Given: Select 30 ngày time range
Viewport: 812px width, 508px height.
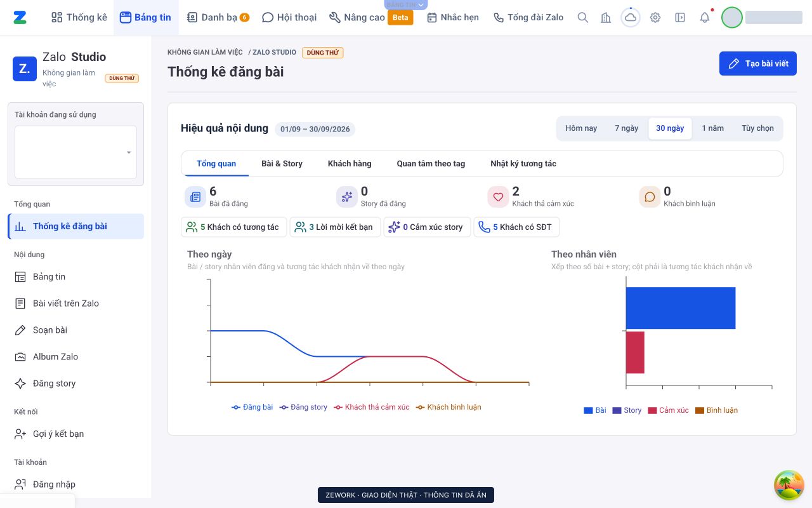Looking at the screenshot, I should point(670,128).
